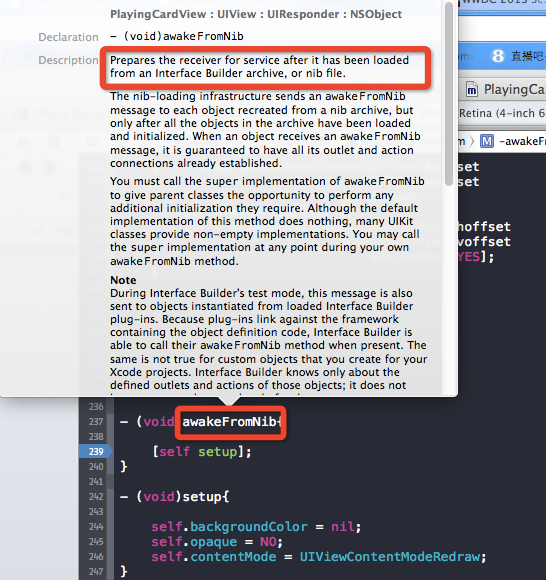546x580 pixels.
Task: Click the Description label in popover
Action: click(x=68, y=60)
